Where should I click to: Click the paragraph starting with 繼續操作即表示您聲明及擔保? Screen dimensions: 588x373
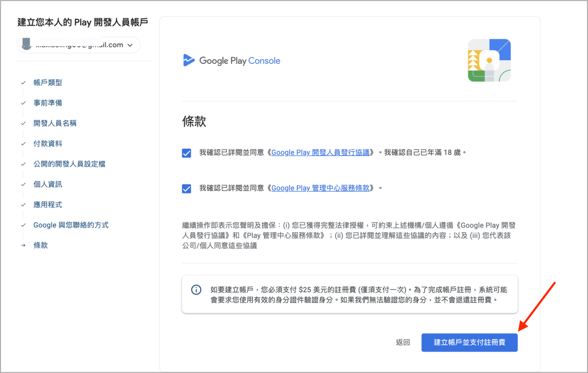tap(349, 235)
